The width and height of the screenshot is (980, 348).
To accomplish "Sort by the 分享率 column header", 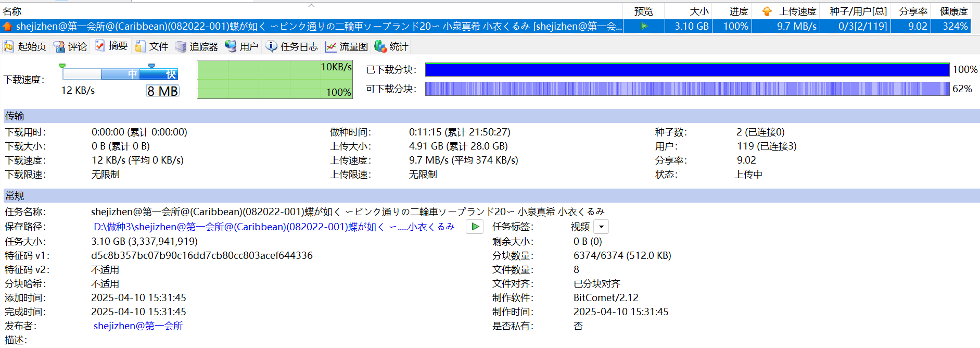I will 910,11.
